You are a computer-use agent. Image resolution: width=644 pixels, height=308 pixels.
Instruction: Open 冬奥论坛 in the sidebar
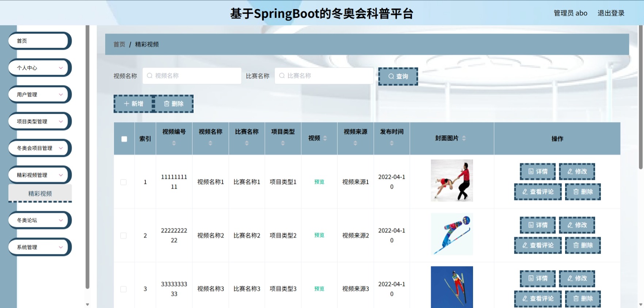coord(40,220)
